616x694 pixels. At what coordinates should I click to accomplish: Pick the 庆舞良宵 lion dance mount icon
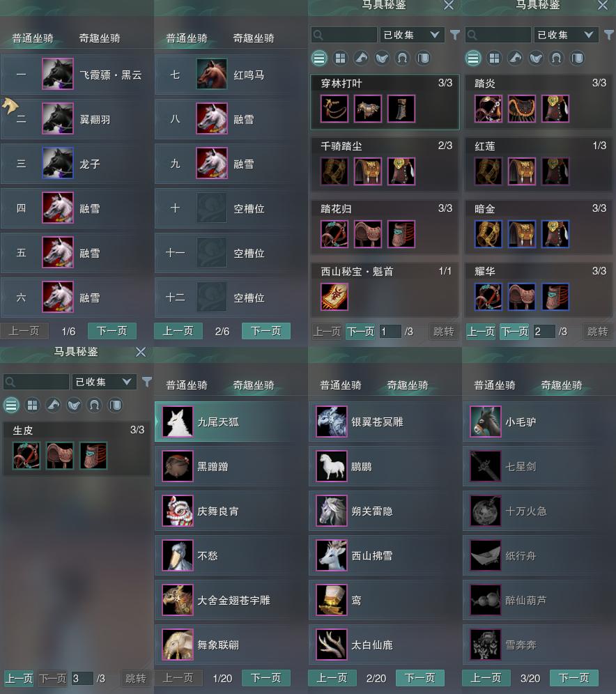[x=178, y=511]
